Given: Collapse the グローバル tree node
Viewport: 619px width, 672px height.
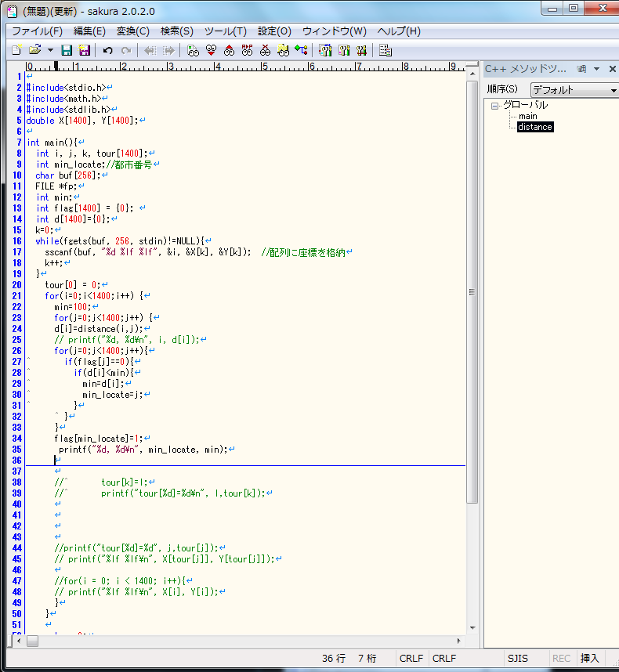Looking at the screenshot, I should tap(494, 106).
